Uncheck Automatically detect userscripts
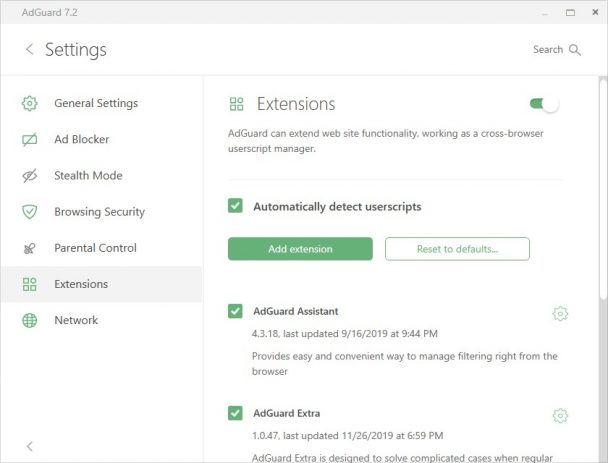 point(235,206)
